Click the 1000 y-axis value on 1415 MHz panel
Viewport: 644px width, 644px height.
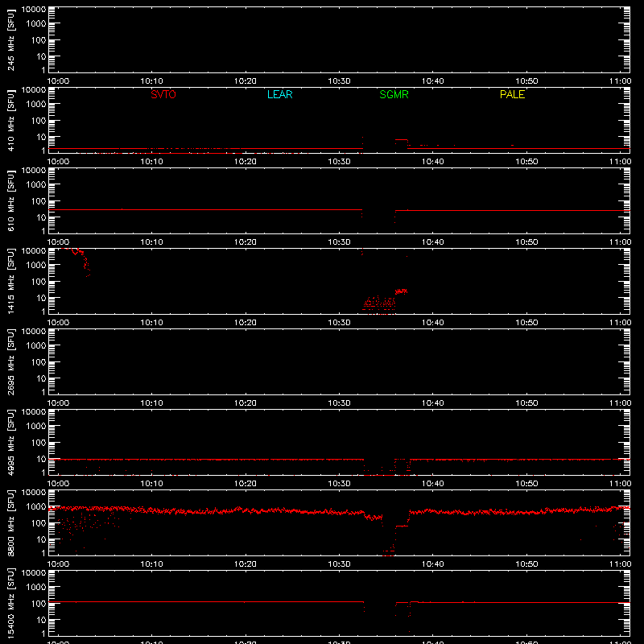tap(36, 265)
